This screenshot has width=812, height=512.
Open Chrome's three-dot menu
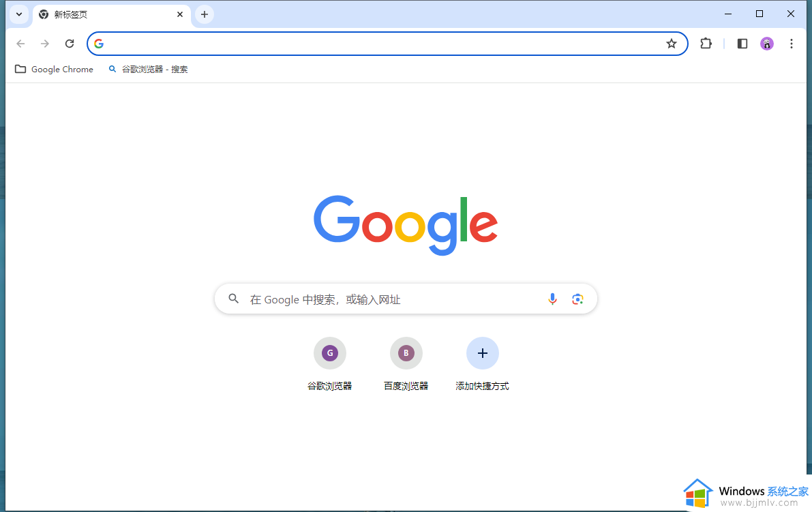coord(792,44)
